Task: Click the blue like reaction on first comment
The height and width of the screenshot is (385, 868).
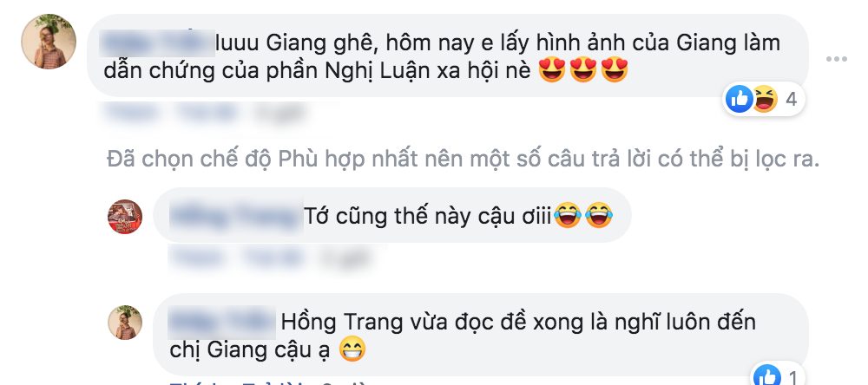Action: point(740,100)
